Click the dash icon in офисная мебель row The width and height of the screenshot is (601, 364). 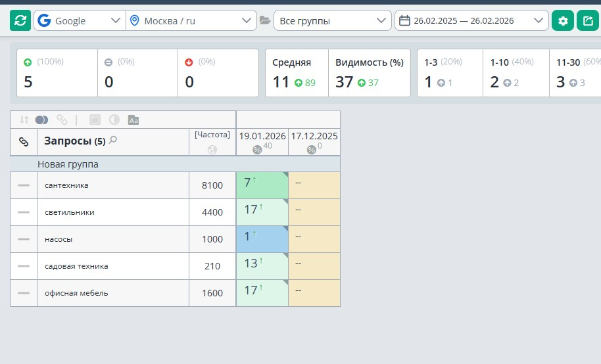point(24,293)
